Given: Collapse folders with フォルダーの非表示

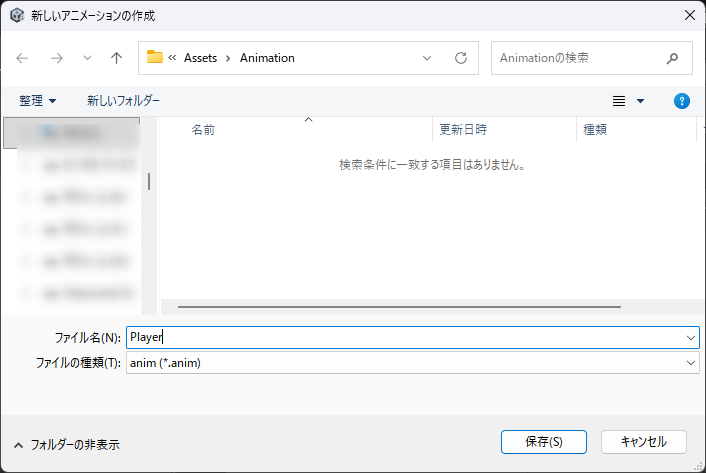Looking at the screenshot, I should pos(68,444).
